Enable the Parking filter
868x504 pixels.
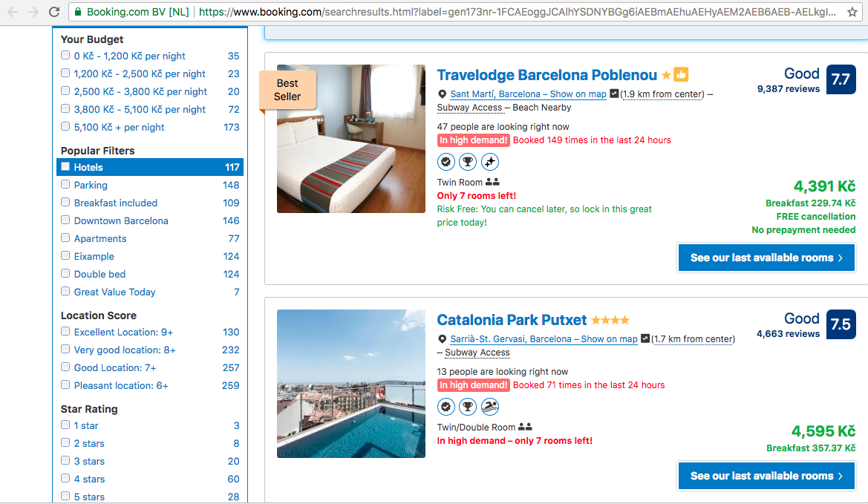tap(65, 184)
